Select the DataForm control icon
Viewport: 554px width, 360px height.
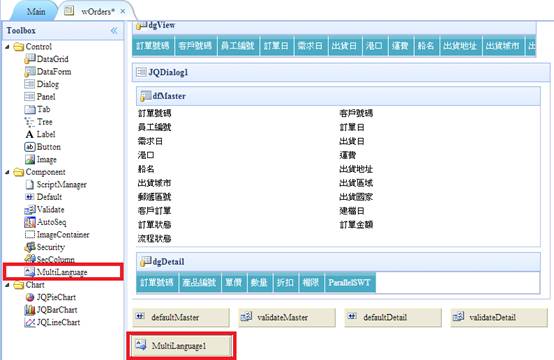[x=30, y=71]
